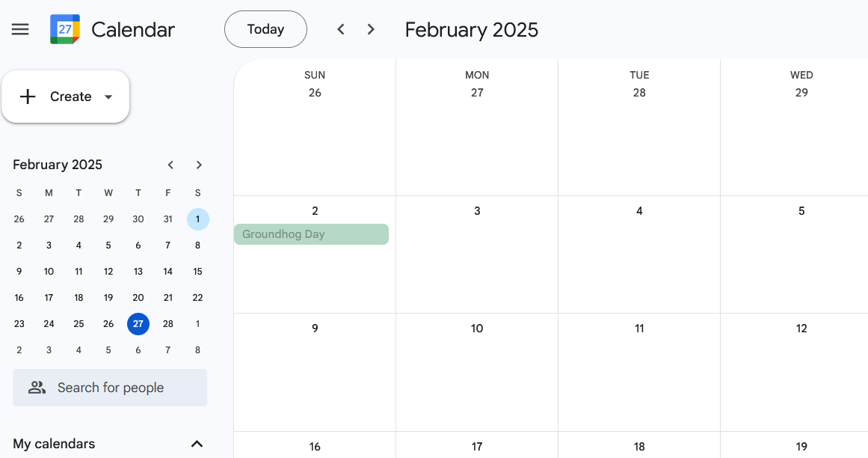This screenshot has width=868, height=458.
Task: Select February 1 in mini calendar
Action: pyautogui.click(x=197, y=219)
